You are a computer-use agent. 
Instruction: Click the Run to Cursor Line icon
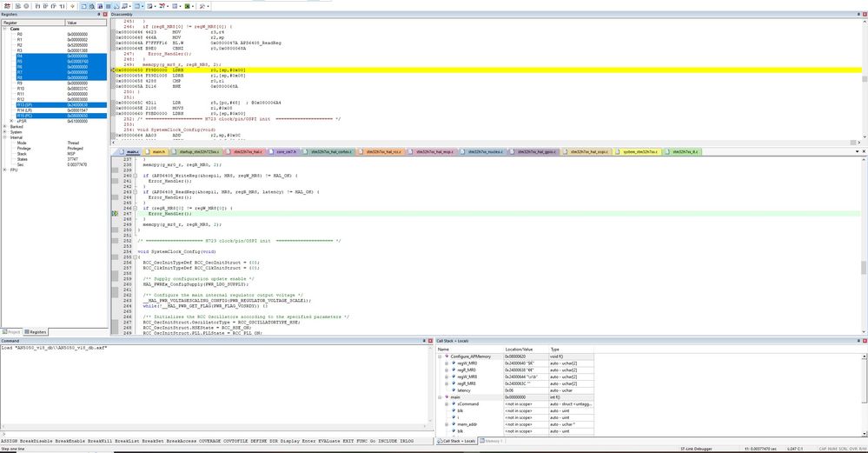(62, 6)
